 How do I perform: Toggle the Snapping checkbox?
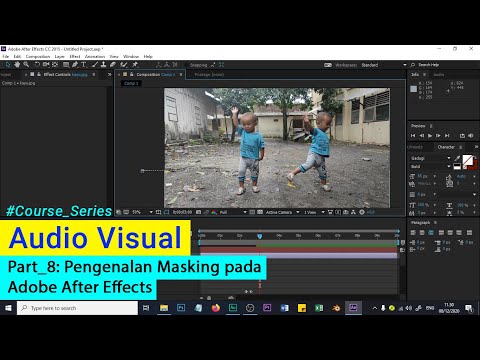click(186, 65)
